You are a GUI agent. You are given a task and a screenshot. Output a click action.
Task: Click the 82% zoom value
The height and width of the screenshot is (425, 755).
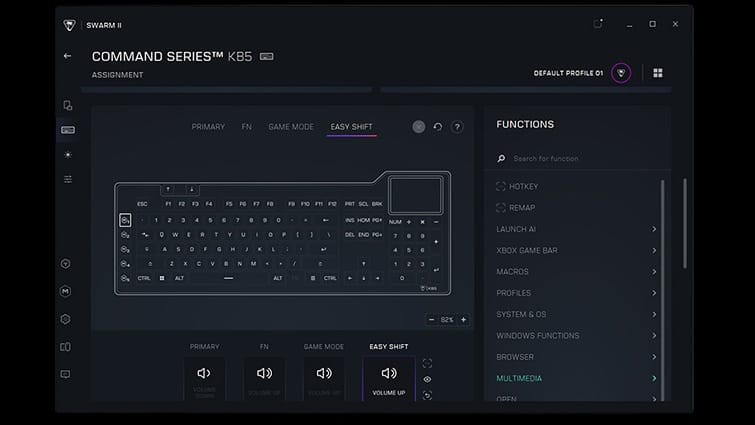pos(447,320)
